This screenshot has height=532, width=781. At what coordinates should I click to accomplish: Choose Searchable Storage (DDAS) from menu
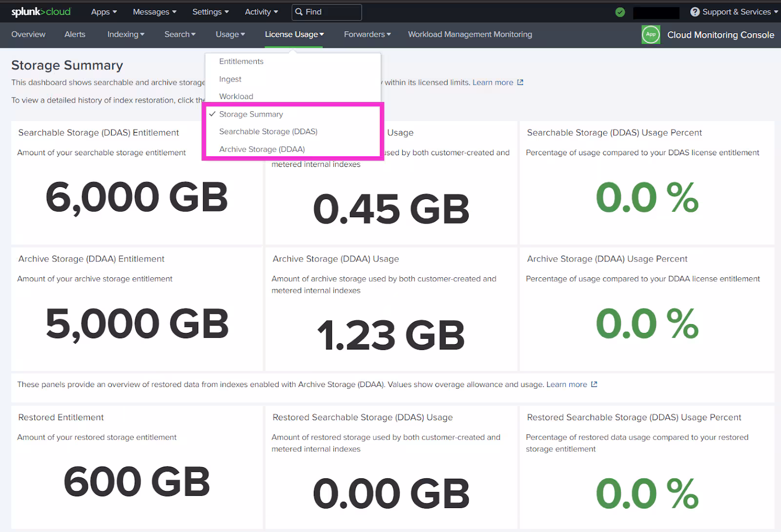(268, 132)
